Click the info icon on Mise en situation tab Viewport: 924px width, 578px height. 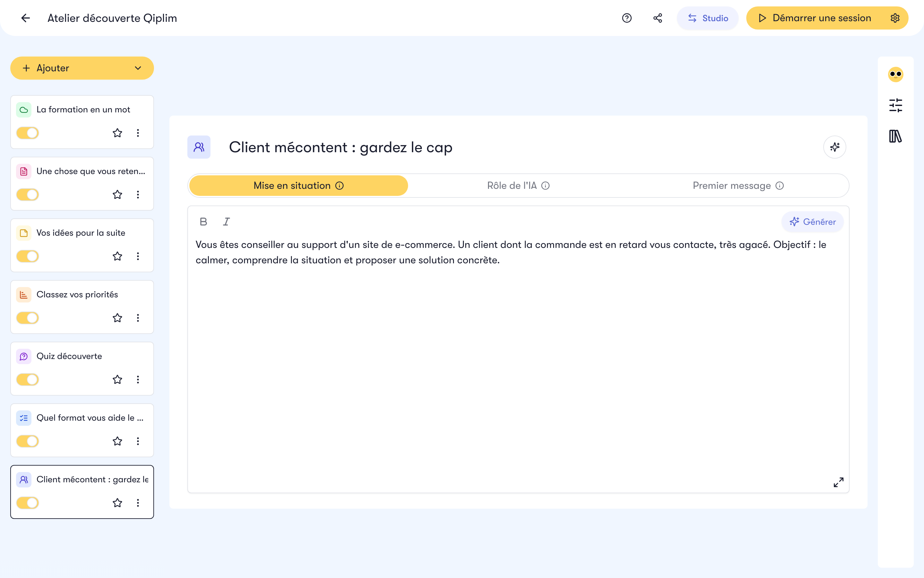coord(339,186)
